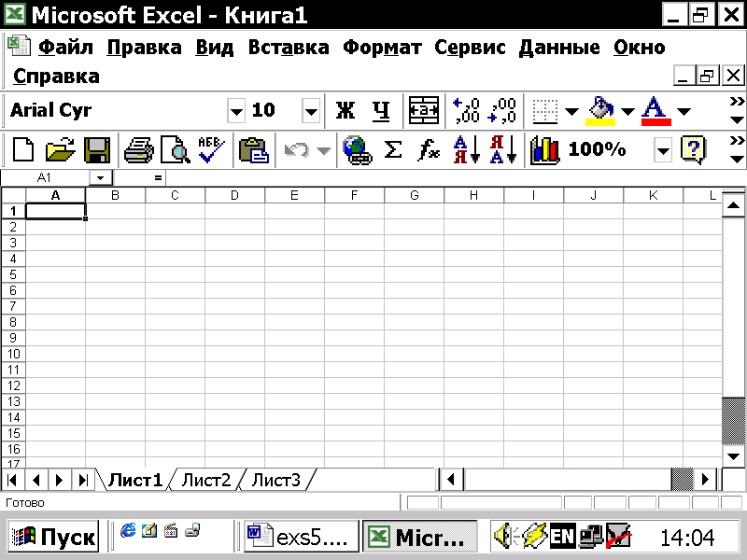Show more formatting toolbar buttons
The height and width of the screenshot is (560, 747).
(x=737, y=110)
